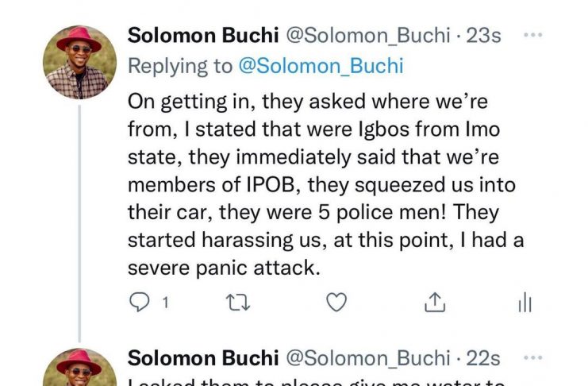The width and height of the screenshot is (588, 386).
Task: Open the partially visible tweet about water
Action: [x=317, y=380]
